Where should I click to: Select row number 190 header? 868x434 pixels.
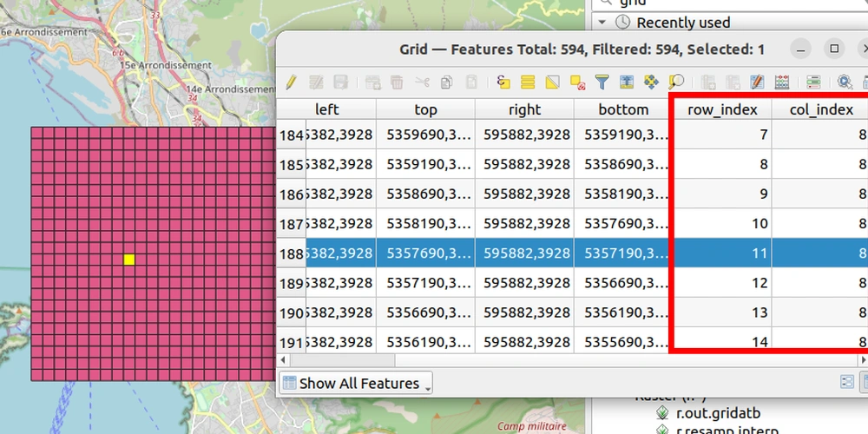point(291,312)
